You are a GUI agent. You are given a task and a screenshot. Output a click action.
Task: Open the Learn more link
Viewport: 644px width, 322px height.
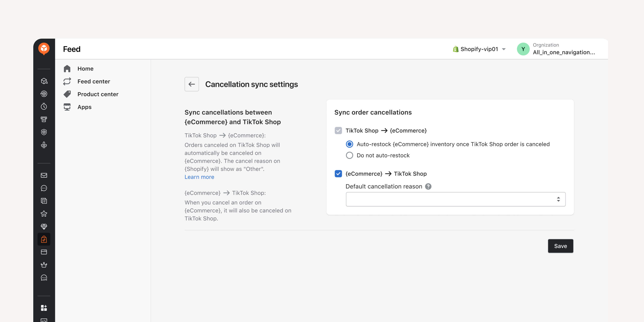[x=199, y=177]
